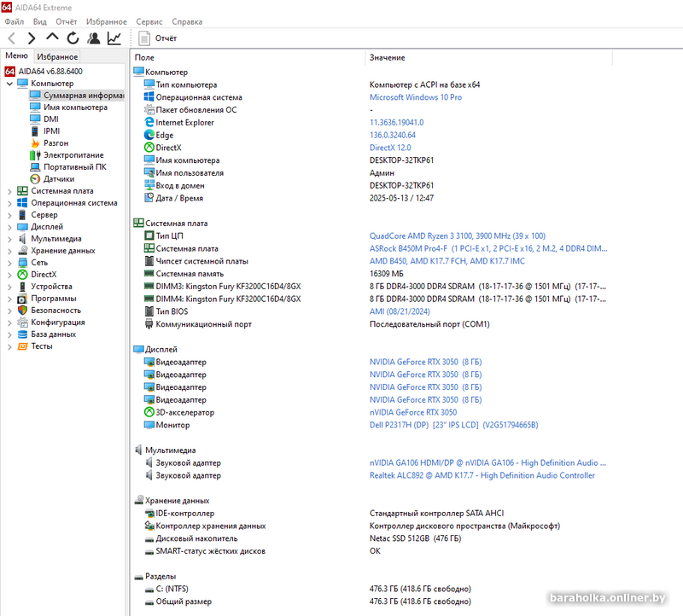The width and height of the screenshot is (683, 616).
Task: Click the Тип ЦП processor icon
Action: coord(149,235)
